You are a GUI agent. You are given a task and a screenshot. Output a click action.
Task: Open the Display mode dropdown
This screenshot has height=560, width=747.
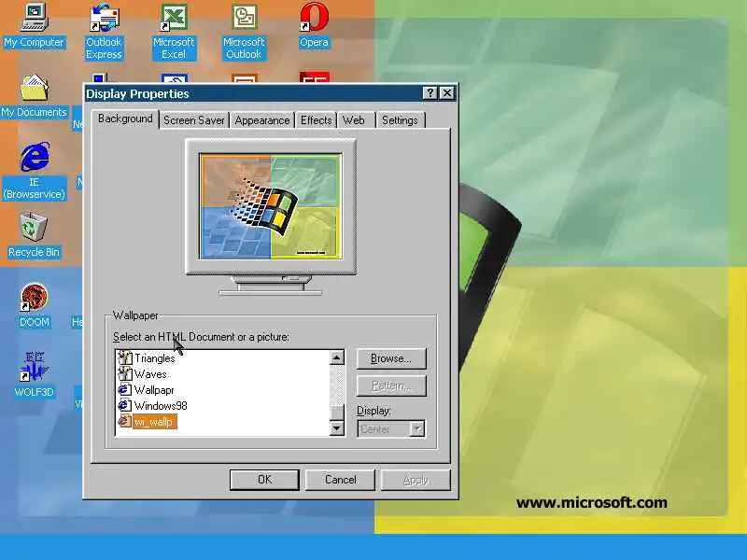[x=391, y=429]
